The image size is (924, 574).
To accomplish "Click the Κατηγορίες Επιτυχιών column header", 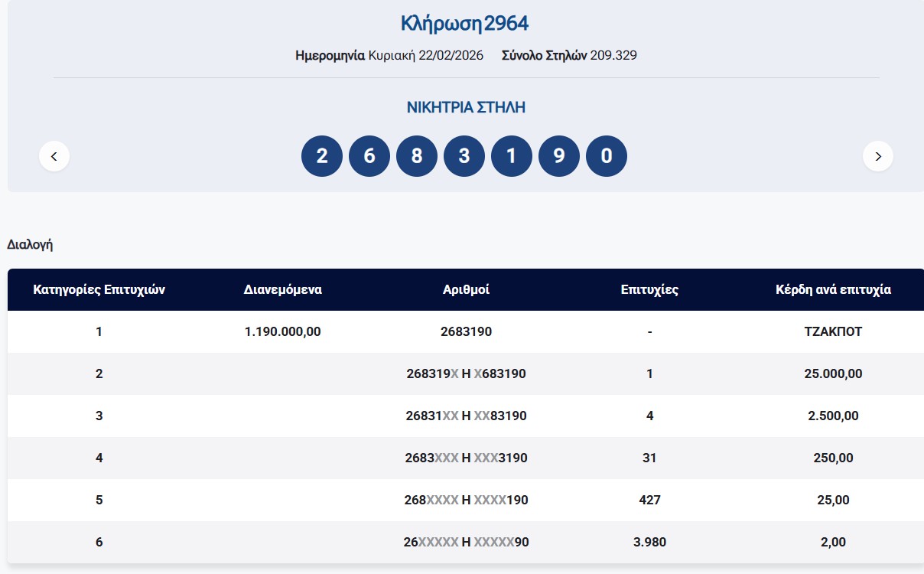I will tap(99, 290).
